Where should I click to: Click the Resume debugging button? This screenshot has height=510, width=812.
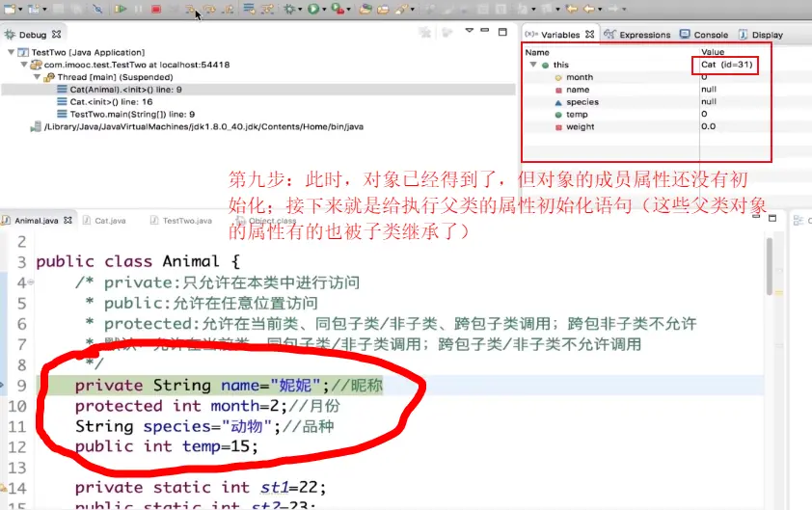tap(121, 9)
